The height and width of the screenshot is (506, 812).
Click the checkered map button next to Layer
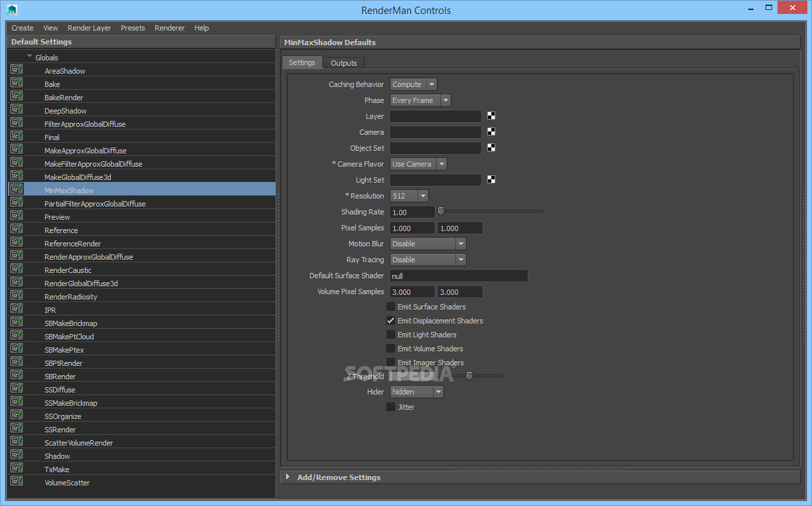[x=491, y=116]
